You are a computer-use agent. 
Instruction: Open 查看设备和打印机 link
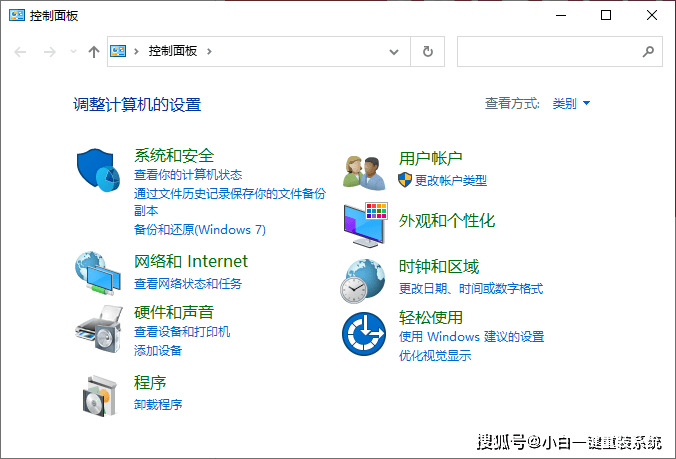point(182,331)
